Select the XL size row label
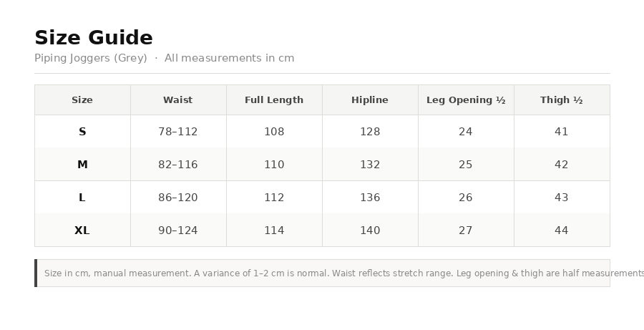This screenshot has width=644, height=330. (82, 230)
